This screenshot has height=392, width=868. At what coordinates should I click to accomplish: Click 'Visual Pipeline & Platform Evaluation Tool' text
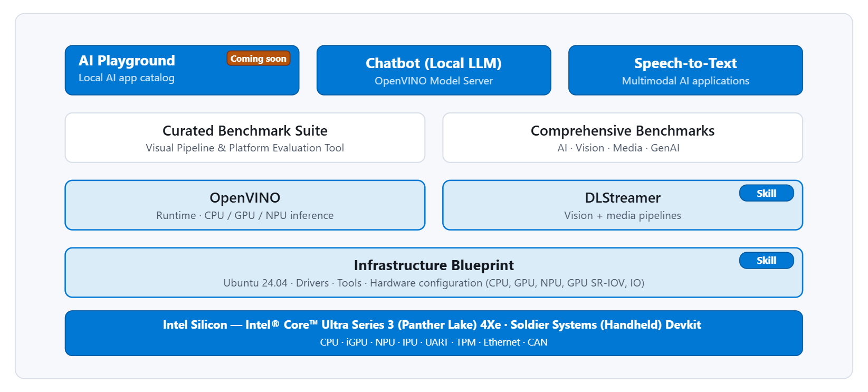coord(245,148)
